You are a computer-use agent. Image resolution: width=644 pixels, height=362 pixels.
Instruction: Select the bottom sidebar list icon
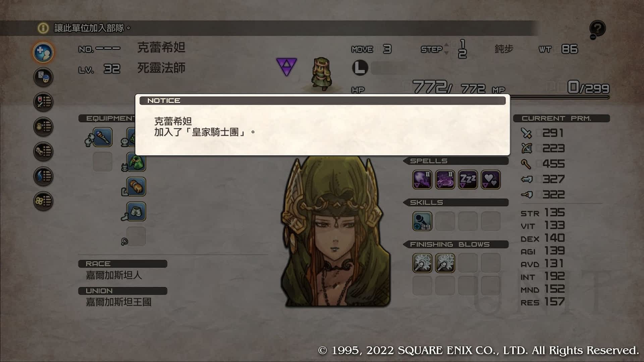(43, 201)
